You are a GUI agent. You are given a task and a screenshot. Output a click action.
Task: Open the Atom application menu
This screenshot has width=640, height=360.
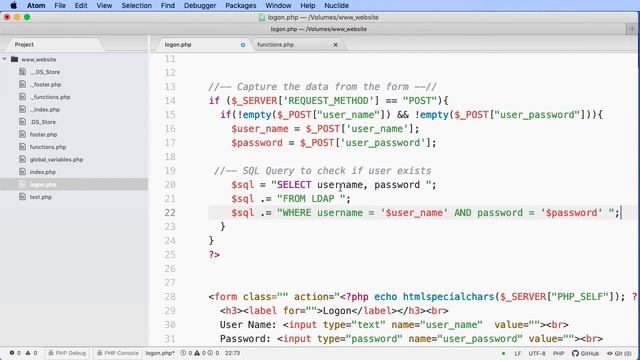36,6
